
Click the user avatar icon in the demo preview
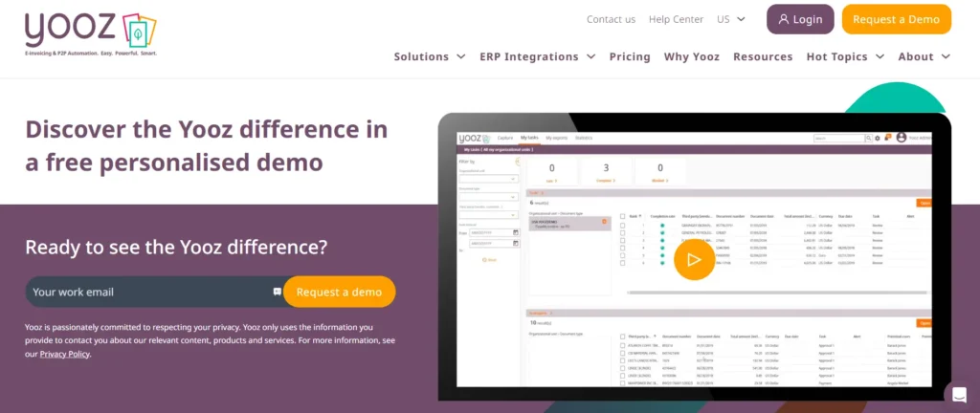coord(902,138)
